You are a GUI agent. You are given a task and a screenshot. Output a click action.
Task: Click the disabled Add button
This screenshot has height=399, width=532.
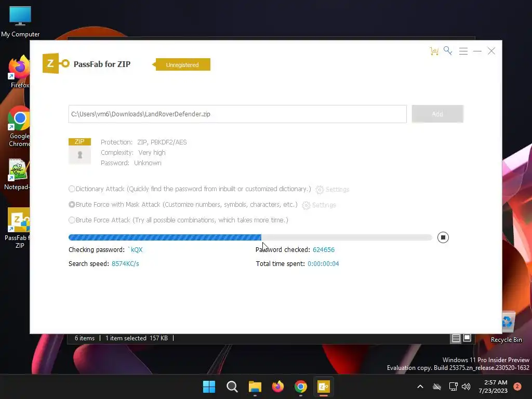click(437, 114)
